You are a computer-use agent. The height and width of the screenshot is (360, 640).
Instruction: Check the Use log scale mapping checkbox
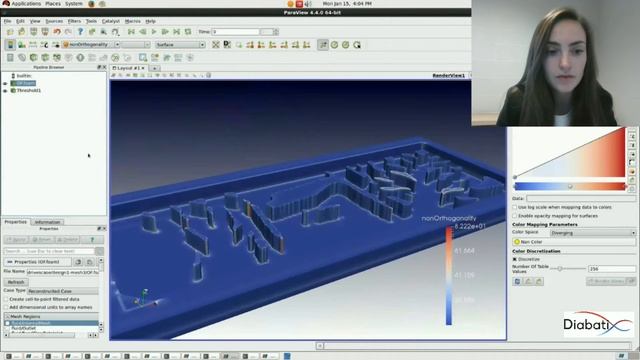point(515,207)
